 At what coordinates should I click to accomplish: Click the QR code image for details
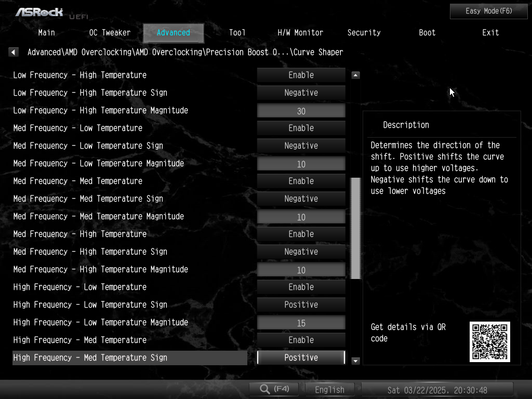(489, 342)
